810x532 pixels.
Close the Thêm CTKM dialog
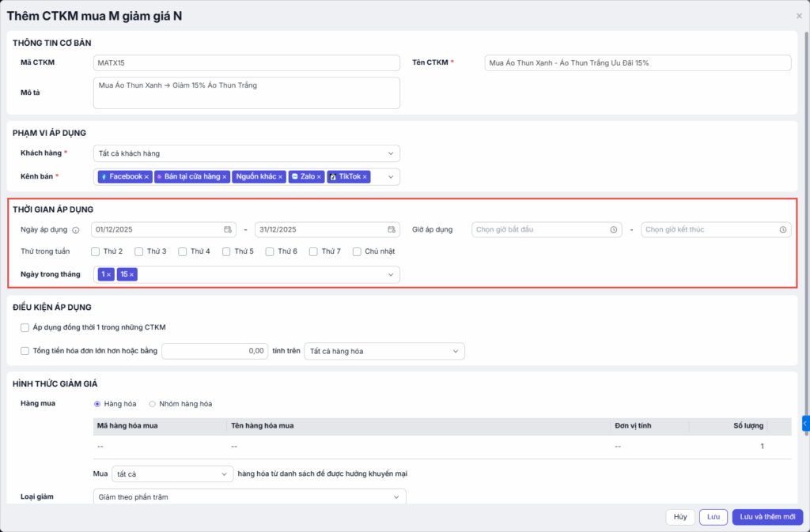tap(798, 16)
